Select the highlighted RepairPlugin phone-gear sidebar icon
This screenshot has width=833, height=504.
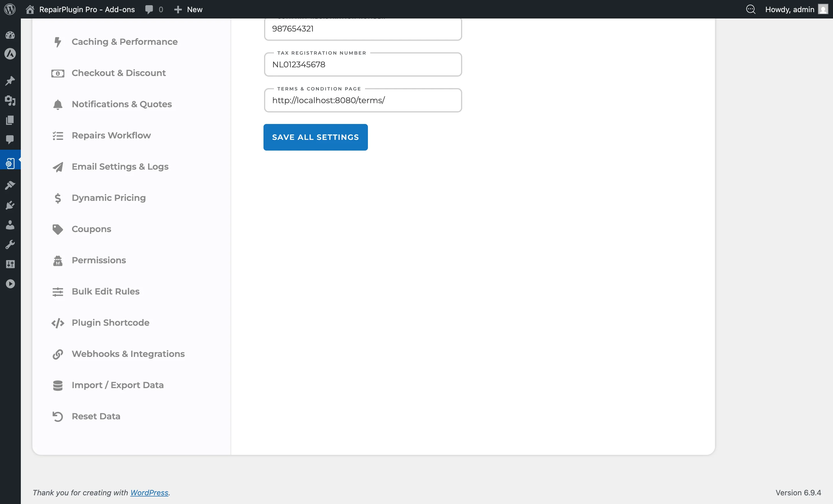(10, 162)
